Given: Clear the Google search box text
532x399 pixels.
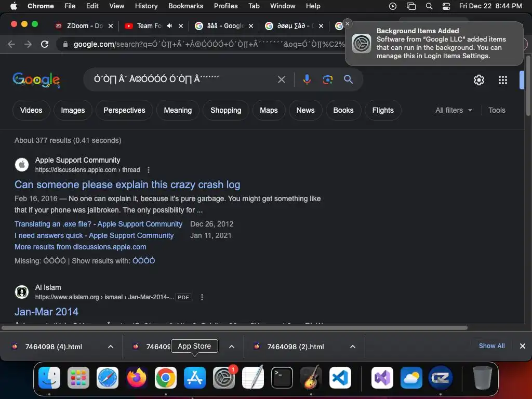Looking at the screenshot, I should pyautogui.click(x=281, y=79).
